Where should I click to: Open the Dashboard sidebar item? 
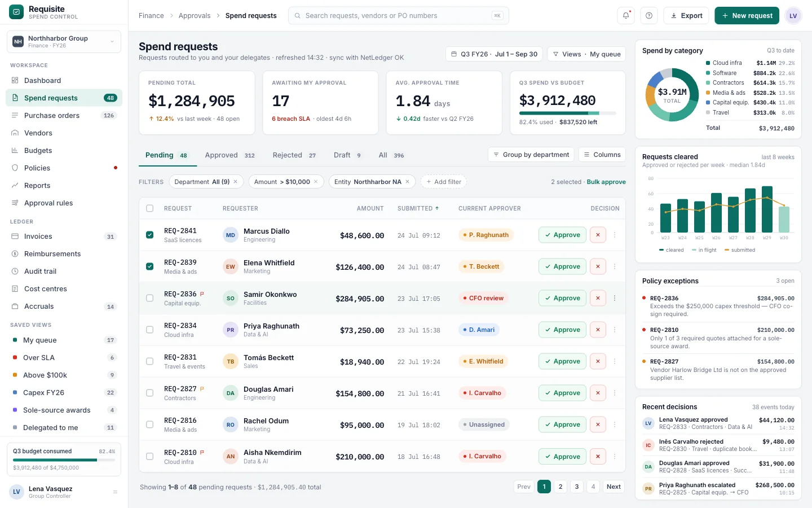[64, 80]
